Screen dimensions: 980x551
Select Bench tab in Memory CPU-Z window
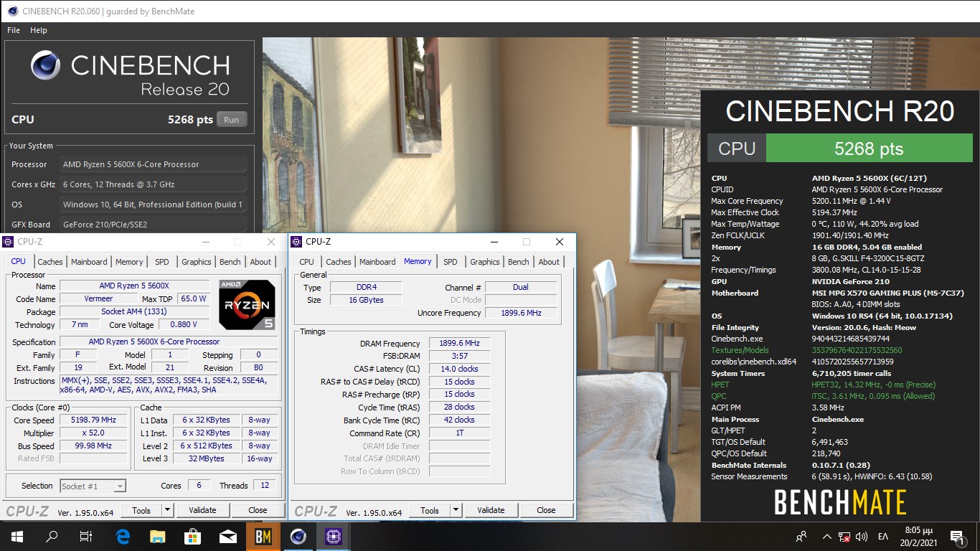519,262
